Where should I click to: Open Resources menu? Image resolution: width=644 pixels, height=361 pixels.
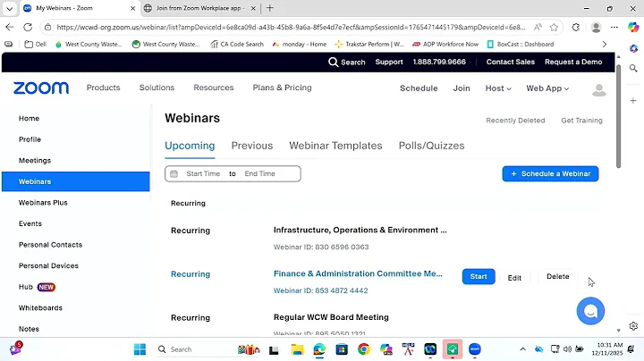click(x=214, y=88)
